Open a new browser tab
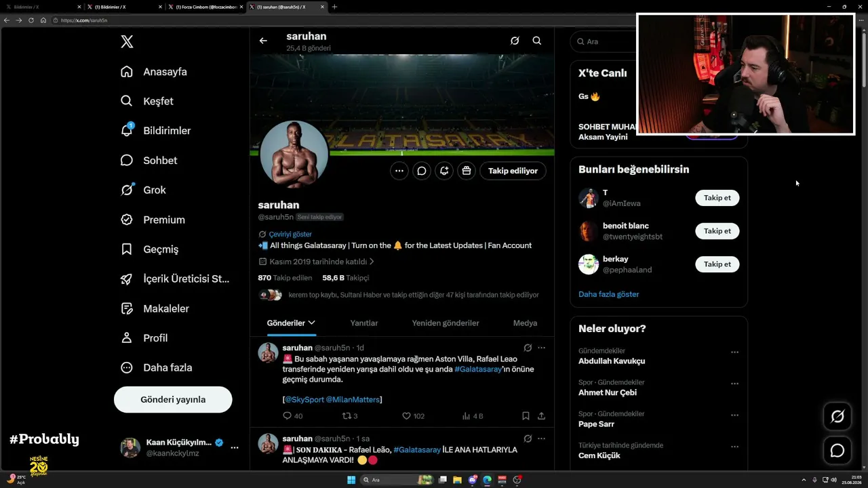868x488 pixels. click(x=334, y=7)
